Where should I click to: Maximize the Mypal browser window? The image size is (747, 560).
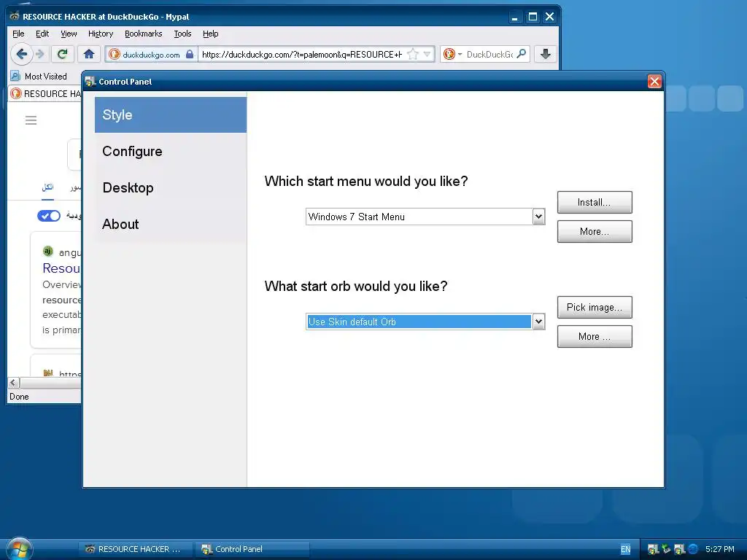pos(533,17)
